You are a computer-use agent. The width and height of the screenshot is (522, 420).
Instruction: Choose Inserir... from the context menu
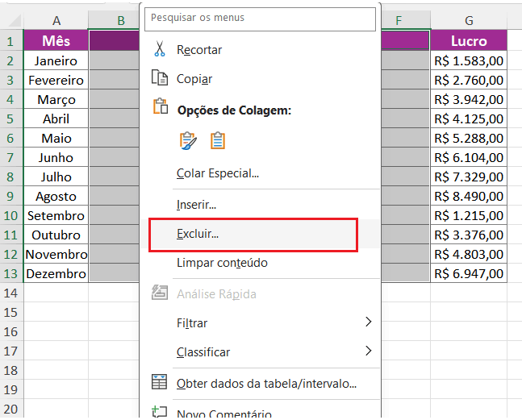click(x=196, y=205)
